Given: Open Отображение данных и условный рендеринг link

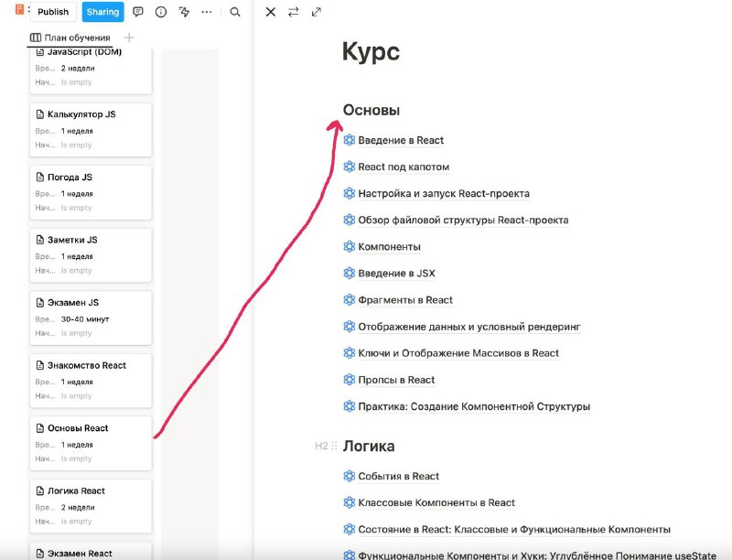Looking at the screenshot, I should (469, 327).
